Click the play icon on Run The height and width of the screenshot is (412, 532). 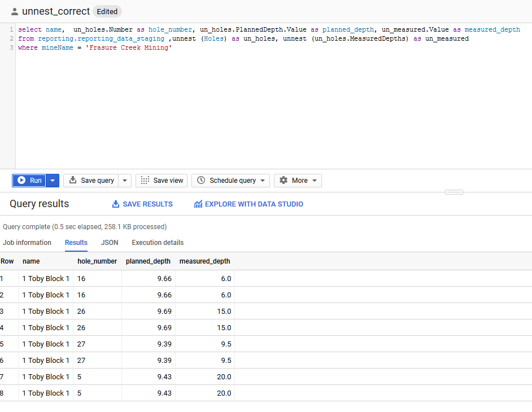[21, 181]
